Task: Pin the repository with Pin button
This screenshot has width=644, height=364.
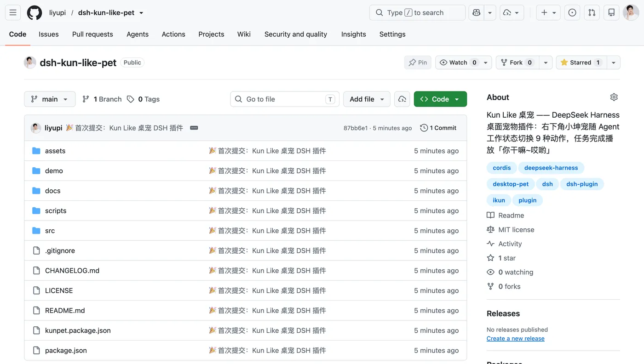Action: [x=418, y=63]
